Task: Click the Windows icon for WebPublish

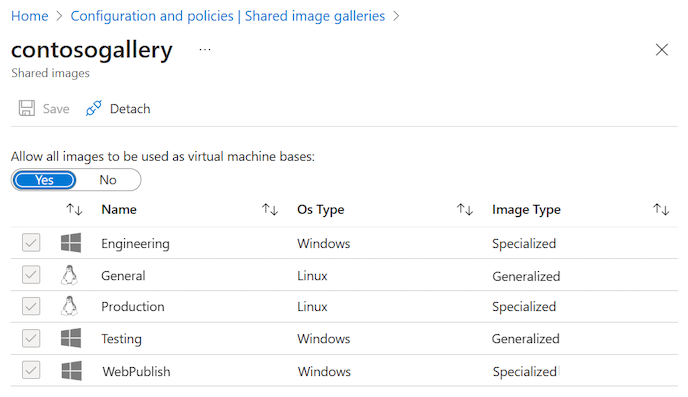Action: coord(72,371)
